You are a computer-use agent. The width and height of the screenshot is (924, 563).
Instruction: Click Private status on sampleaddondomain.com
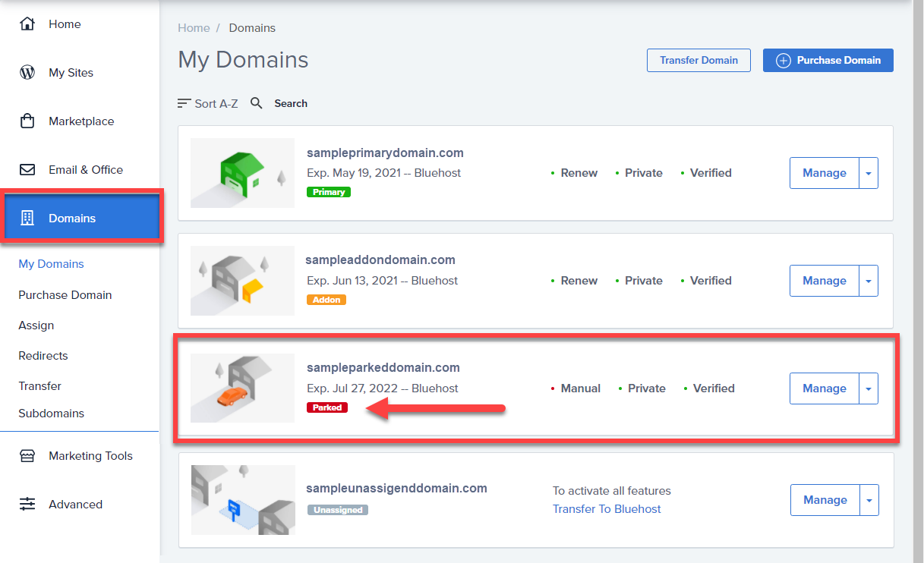[x=644, y=281]
